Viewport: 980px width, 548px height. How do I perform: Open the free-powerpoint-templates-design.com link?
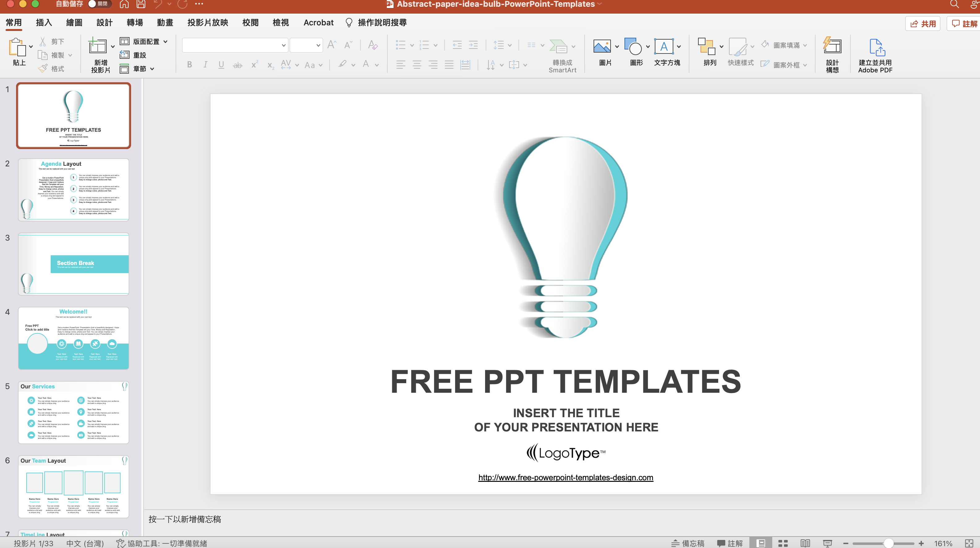click(x=565, y=477)
